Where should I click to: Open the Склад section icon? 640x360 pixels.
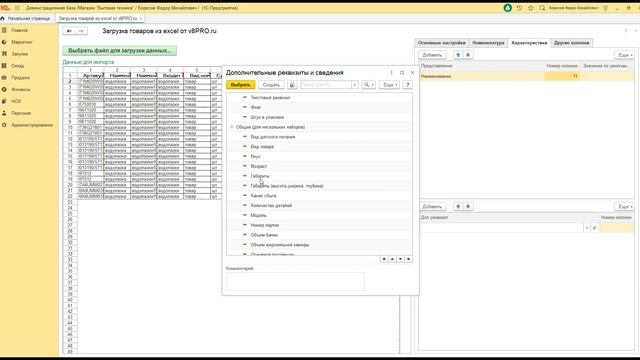[4, 66]
